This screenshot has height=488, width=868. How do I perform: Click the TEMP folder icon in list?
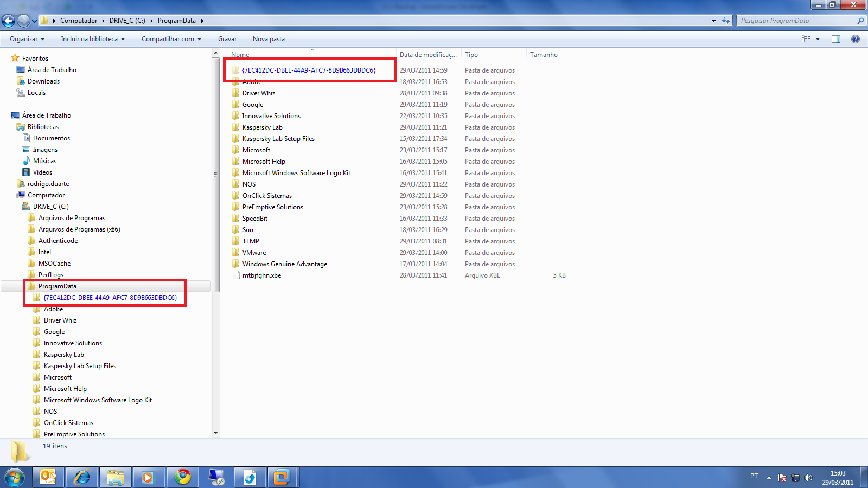click(235, 241)
